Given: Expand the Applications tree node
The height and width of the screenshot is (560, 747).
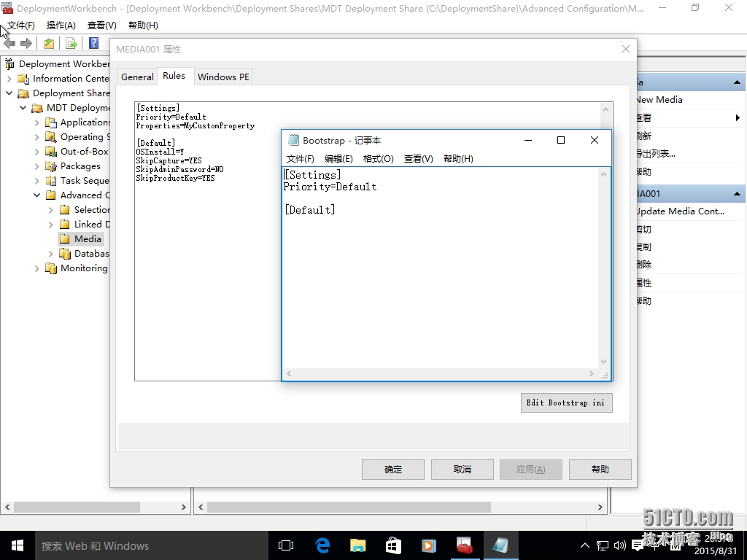Looking at the screenshot, I should tap(36, 122).
